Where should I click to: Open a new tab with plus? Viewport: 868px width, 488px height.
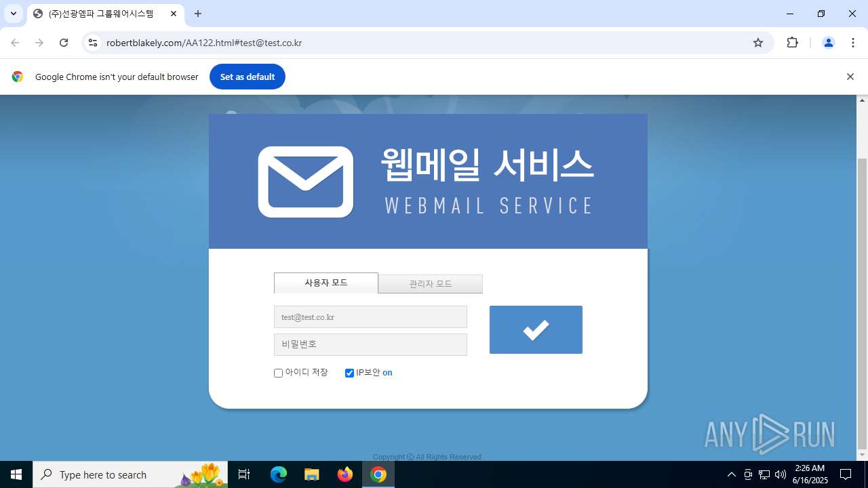[x=198, y=14]
